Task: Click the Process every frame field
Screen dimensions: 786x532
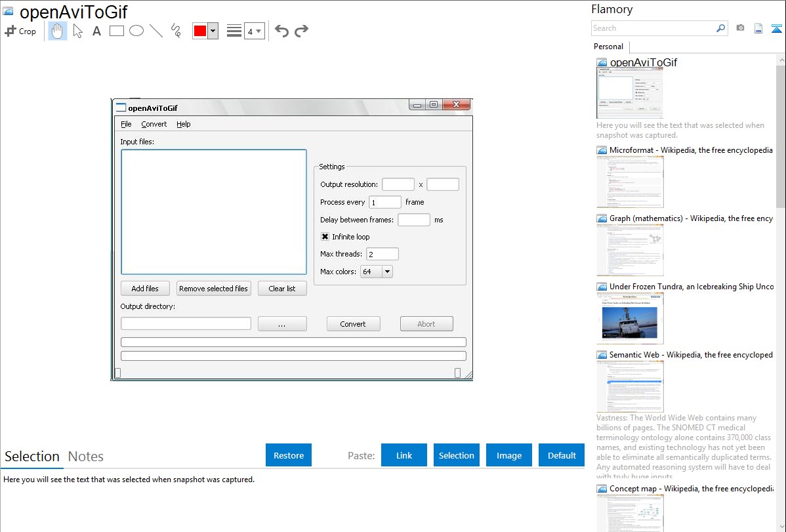Action: (385, 202)
